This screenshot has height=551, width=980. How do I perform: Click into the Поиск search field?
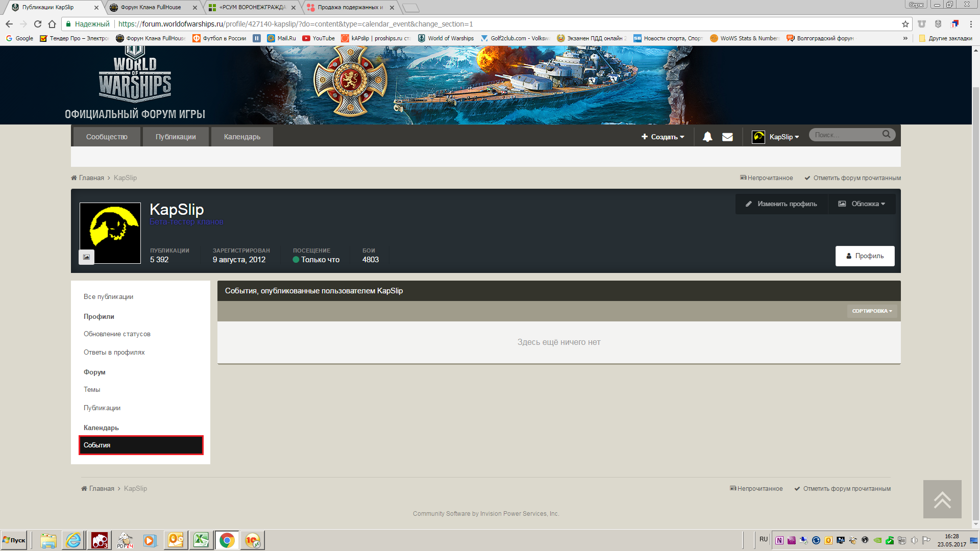click(x=845, y=135)
